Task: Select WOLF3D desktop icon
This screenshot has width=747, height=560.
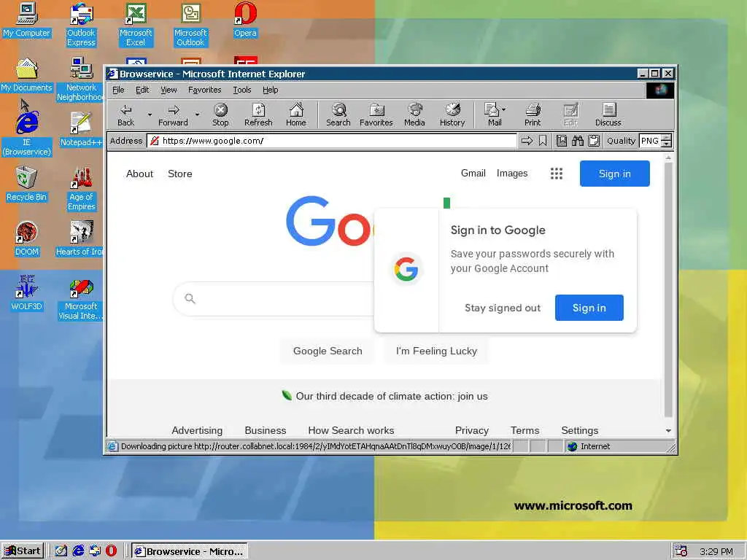Action: [x=27, y=293]
